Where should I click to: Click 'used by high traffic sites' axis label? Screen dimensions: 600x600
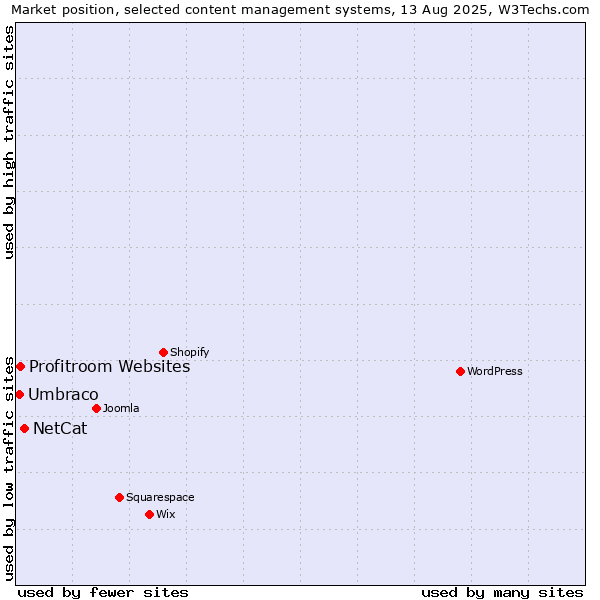click(x=9, y=142)
